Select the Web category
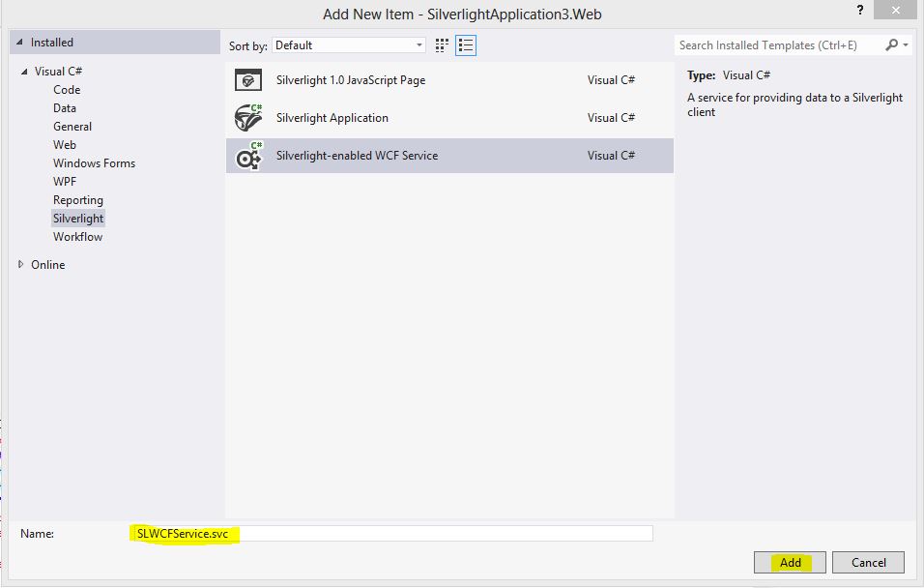This screenshot has height=588, width=924. (64, 144)
